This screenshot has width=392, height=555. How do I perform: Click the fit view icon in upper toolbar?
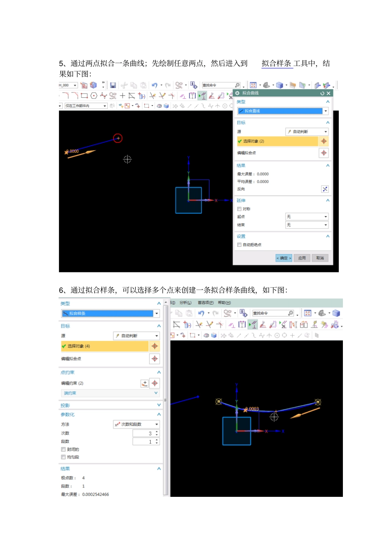point(253,85)
